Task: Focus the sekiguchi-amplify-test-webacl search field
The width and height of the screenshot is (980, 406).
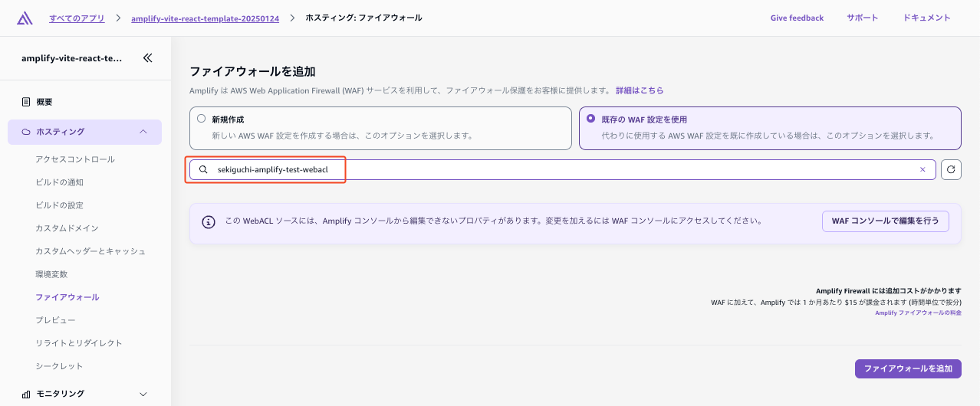Action: 563,170
